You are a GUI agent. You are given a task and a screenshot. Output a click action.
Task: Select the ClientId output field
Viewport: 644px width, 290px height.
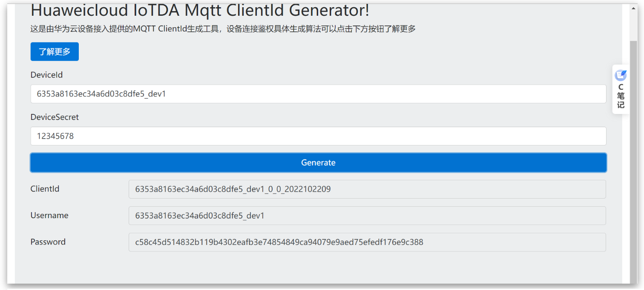[x=367, y=189]
